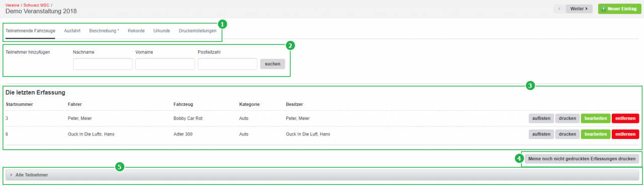Open the Druckeinstellungen tab

[198, 31]
